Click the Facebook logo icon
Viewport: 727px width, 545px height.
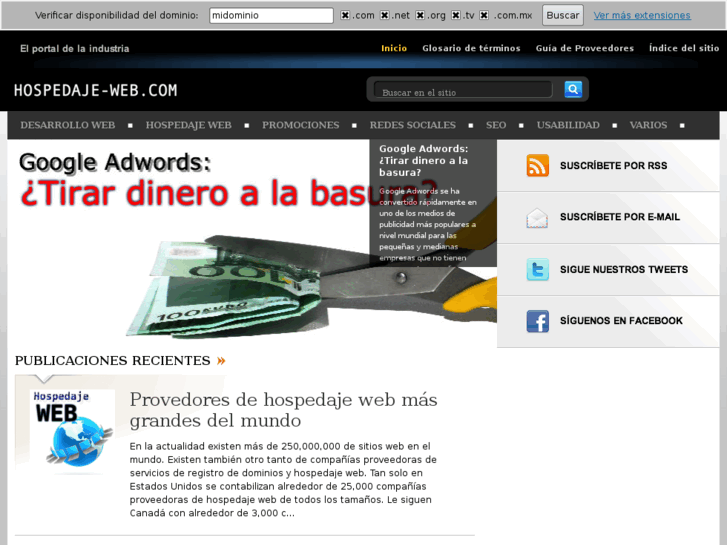(x=537, y=321)
